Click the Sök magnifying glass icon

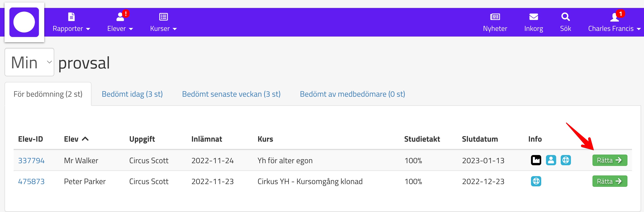tap(565, 17)
